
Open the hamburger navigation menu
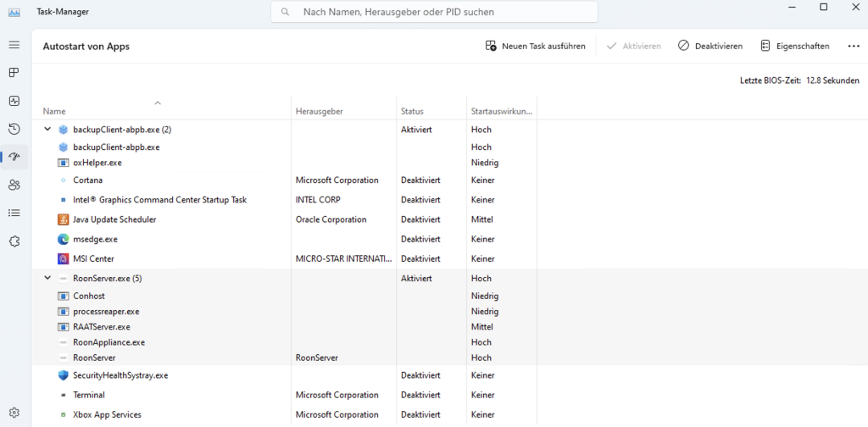[14, 45]
